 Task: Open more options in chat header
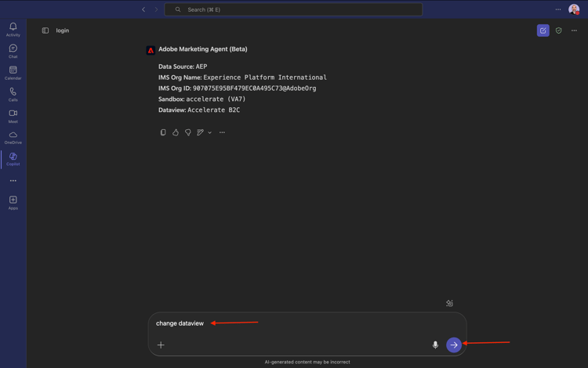(x=574, y=31)
